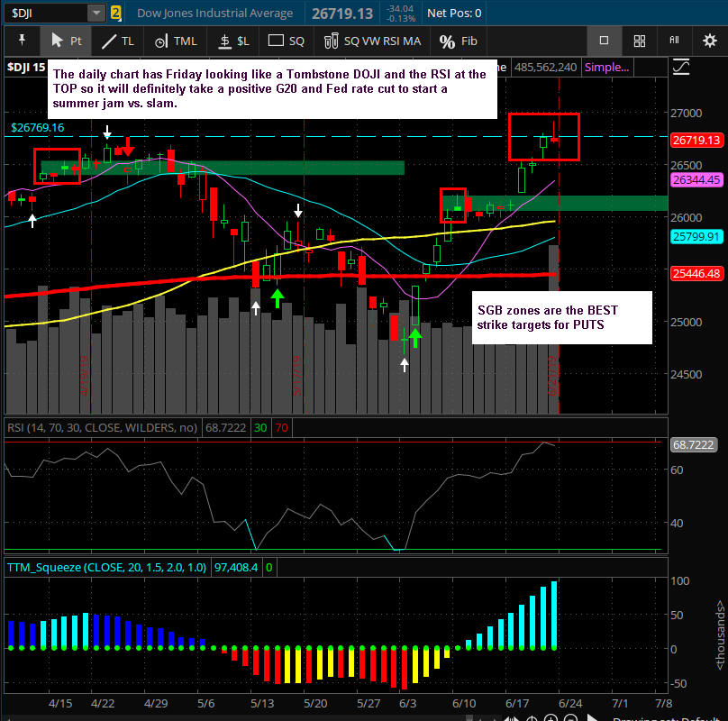Switch to multi-chart grid layout
This screenshot has width=728, height=721.
pos(639,41)
